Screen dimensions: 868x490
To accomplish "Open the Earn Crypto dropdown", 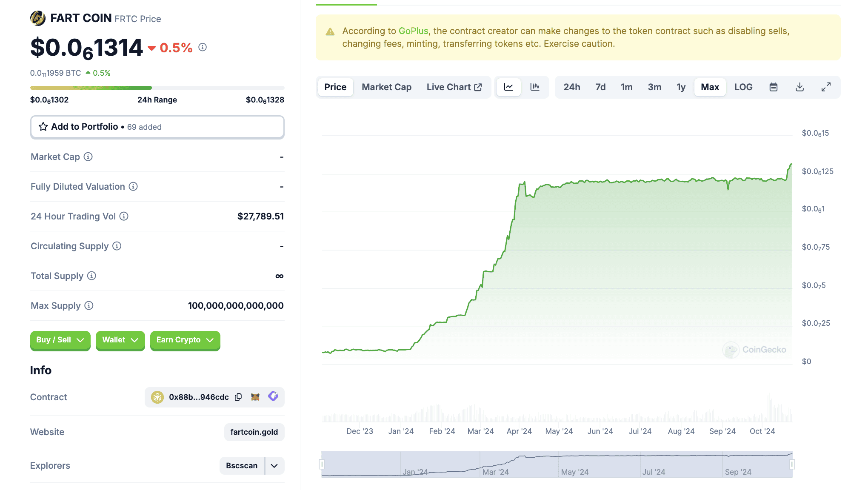I will [x=185, y=340].
